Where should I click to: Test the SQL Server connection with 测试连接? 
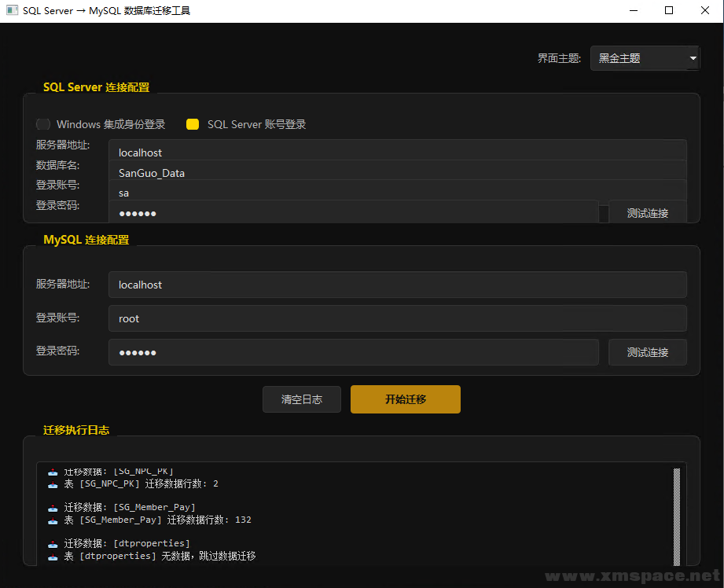(647, 212)
